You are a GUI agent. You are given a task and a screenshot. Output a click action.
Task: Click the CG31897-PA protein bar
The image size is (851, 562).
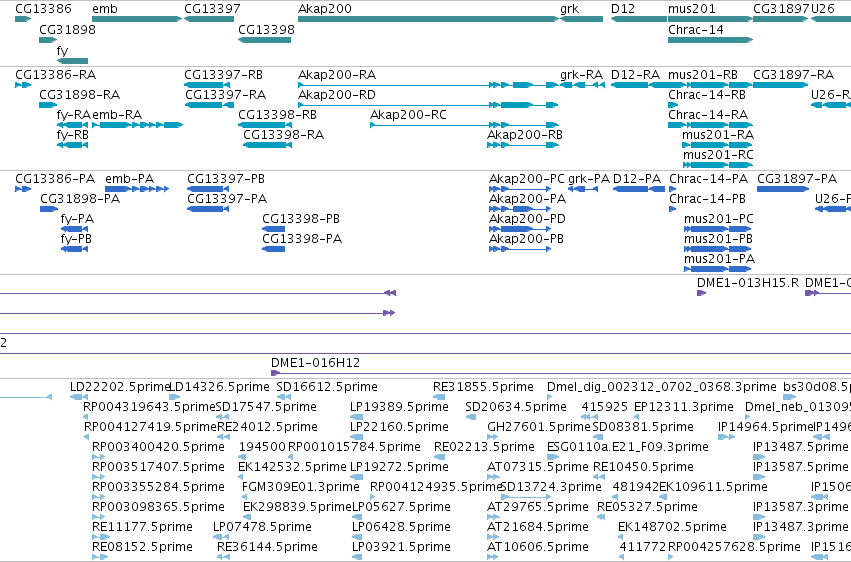783,189
